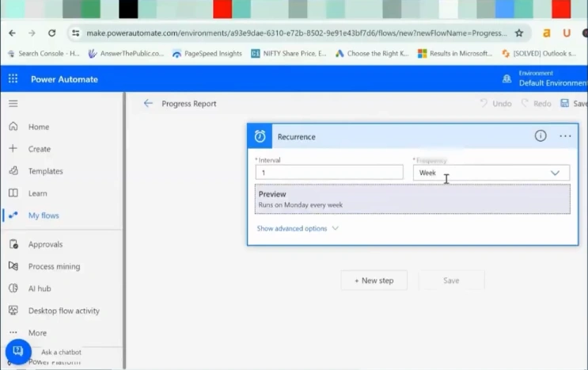Click the Recurrence card title

tap(296, 137)
